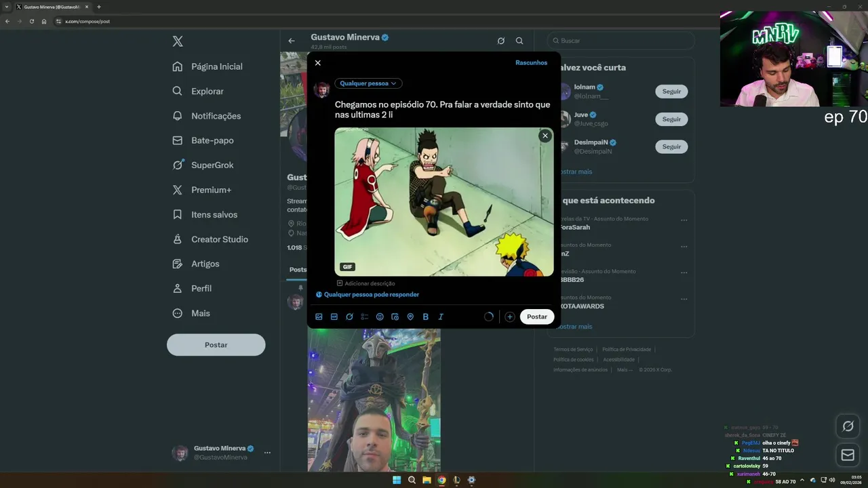Viewport: 868px width, 488px height.
Task: Click the Grok icon in profile header
Action: click(x=500, y=41)
